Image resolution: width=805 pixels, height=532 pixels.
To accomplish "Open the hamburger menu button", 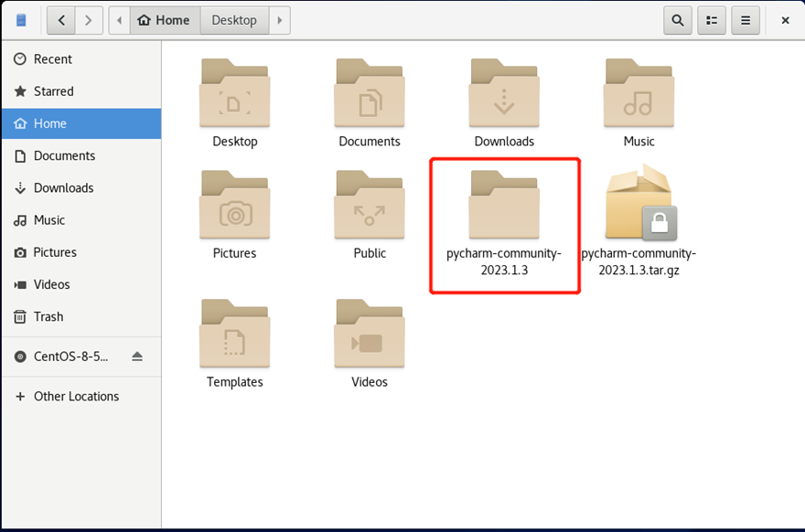I will [746, 20].
